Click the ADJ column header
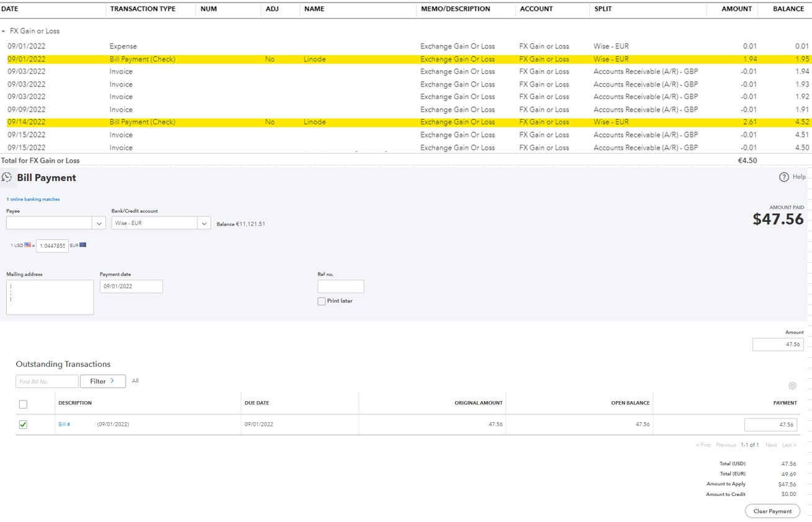Screen dimensions: 812x522 271,9
